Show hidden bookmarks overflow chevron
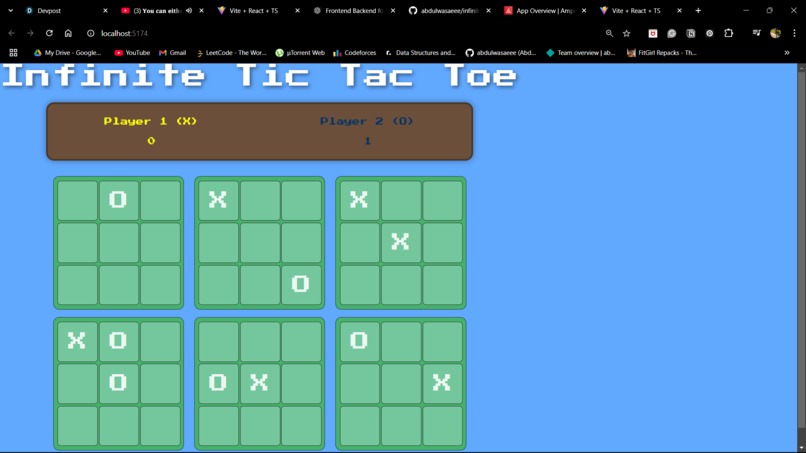 pyautogui.click(x=786, y=52)
